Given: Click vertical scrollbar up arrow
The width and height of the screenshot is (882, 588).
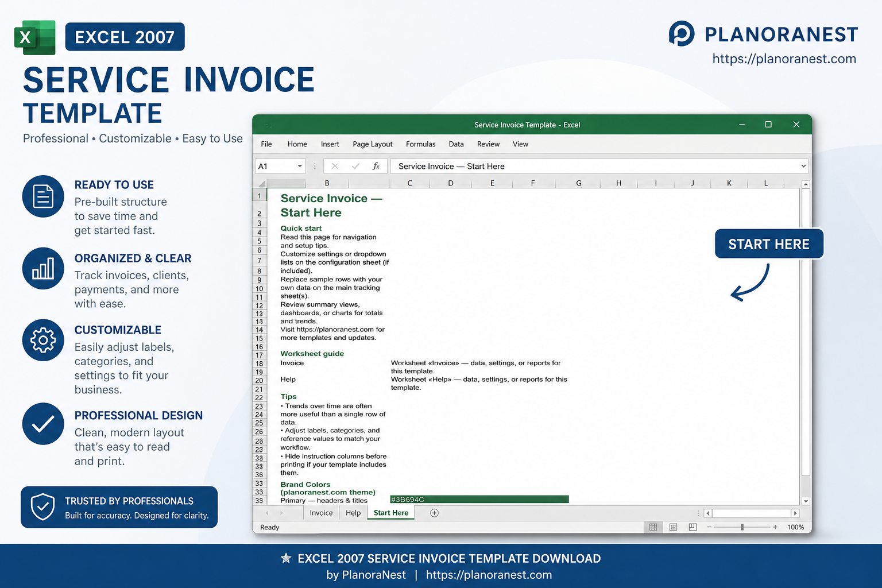Looking at the screenshot, I should 806,184.
